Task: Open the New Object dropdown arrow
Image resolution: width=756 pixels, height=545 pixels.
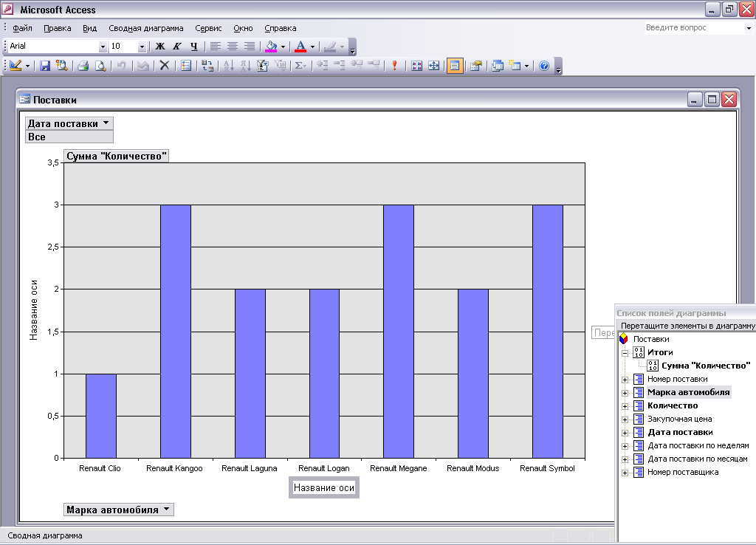Action: 526,66
